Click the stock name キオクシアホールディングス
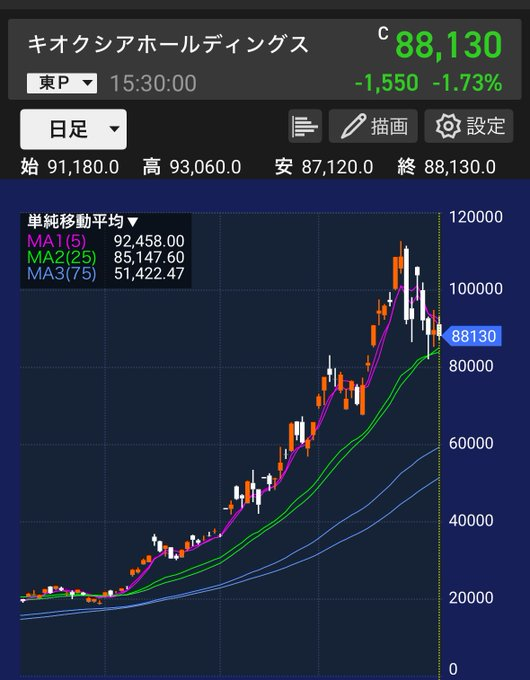The height and width of the screenshot is (680, 530). click(168, 45)
